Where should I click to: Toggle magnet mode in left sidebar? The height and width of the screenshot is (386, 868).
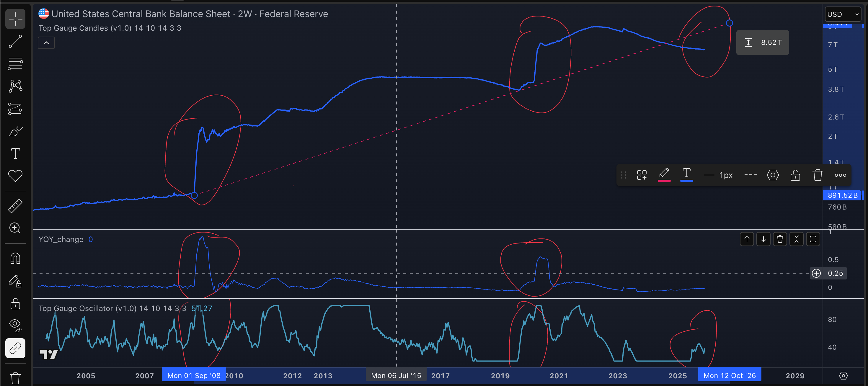coord(15,258)
